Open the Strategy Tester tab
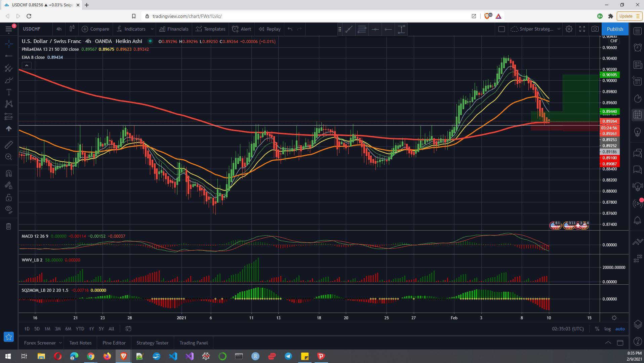 [152, 343]
